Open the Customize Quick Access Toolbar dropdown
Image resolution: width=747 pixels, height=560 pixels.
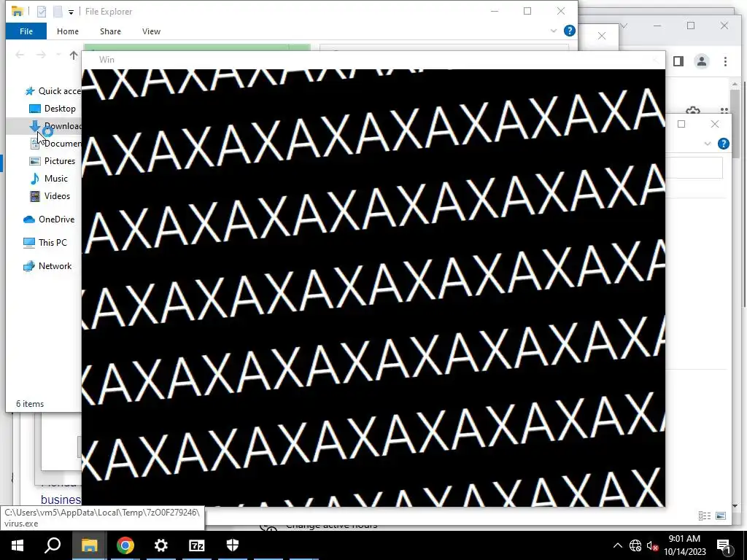click(x=71, y=12)
